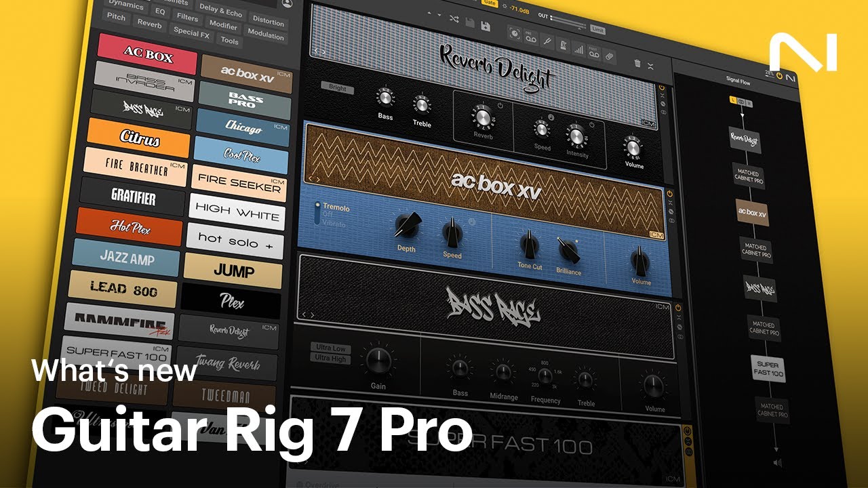868x488 pixels.
Task: Open the Dynamics category tab
Action: coord(126,5)
